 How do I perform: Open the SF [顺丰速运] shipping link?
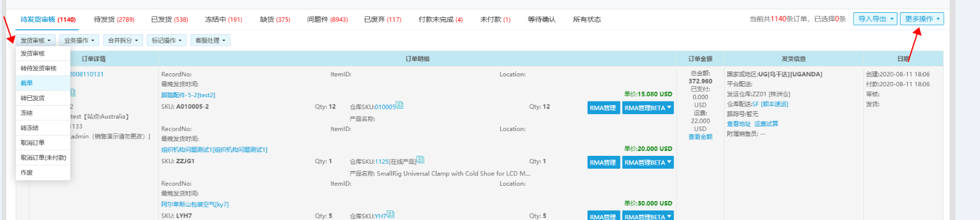pos(770,105)
